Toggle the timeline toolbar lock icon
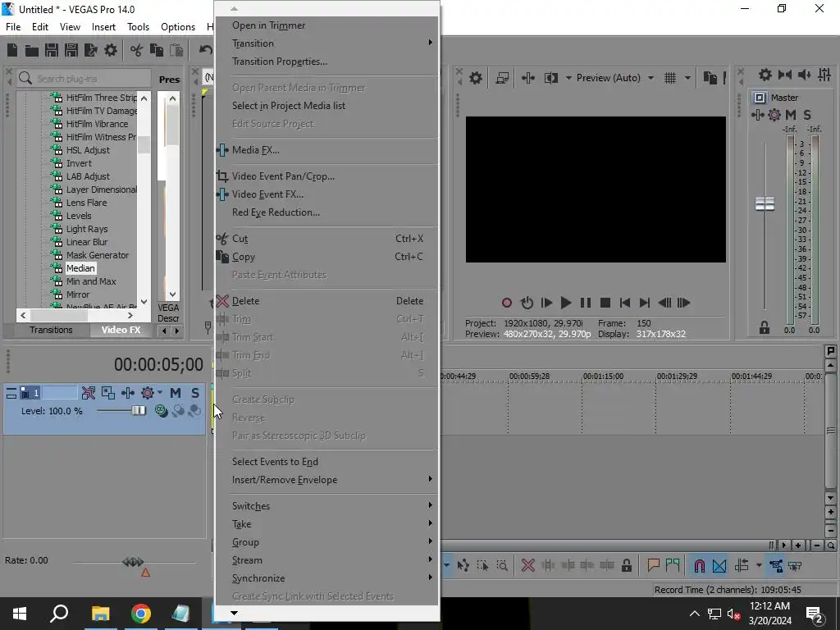 coord(626,566)
